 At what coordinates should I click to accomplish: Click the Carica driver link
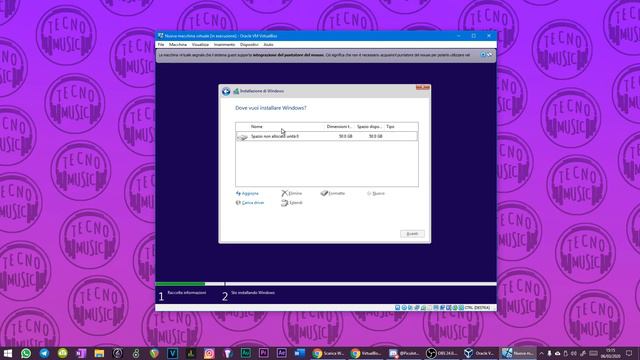click(250, 203)
